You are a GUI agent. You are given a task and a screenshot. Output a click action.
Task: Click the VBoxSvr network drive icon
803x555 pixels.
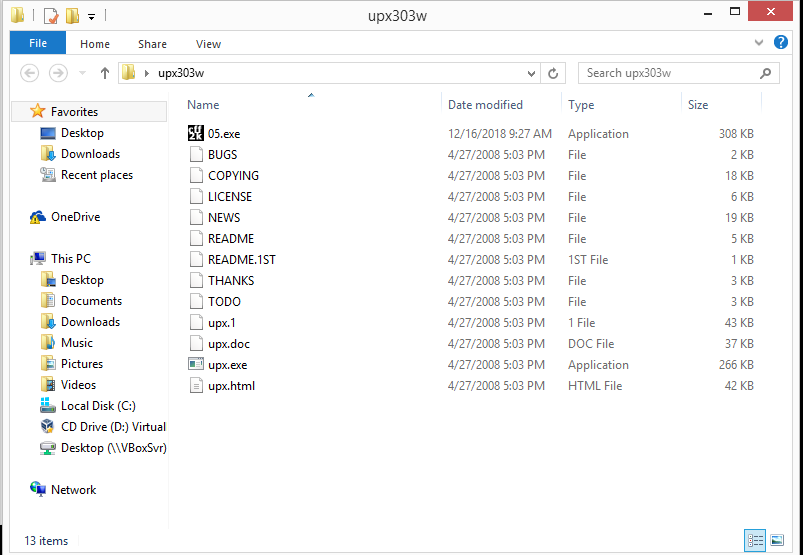[48, 448]
